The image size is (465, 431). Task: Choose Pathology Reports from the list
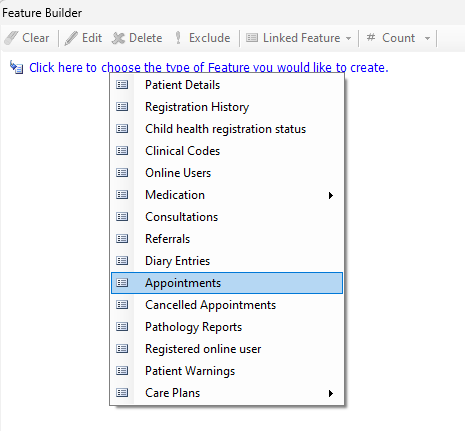(x=227, y=327)
